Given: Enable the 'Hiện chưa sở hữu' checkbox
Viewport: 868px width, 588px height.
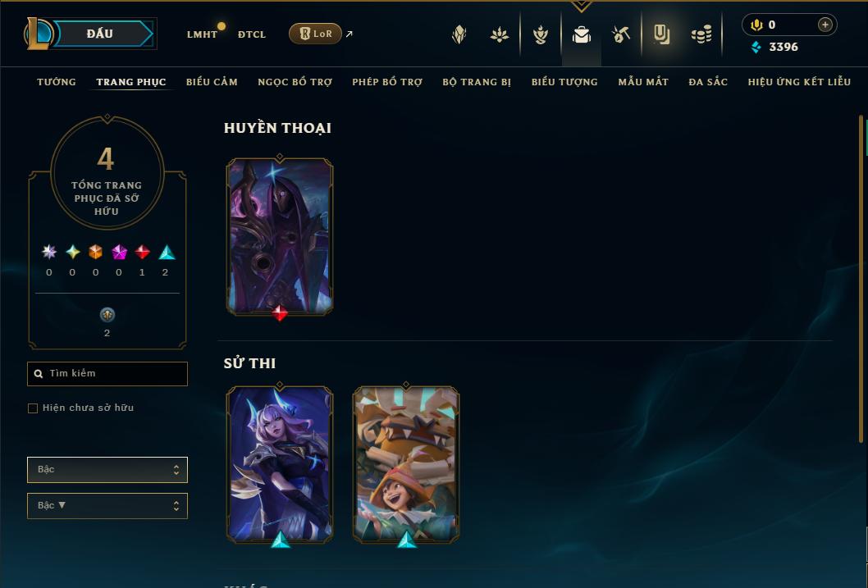Looking at the screenshot, I should [33, 408].
